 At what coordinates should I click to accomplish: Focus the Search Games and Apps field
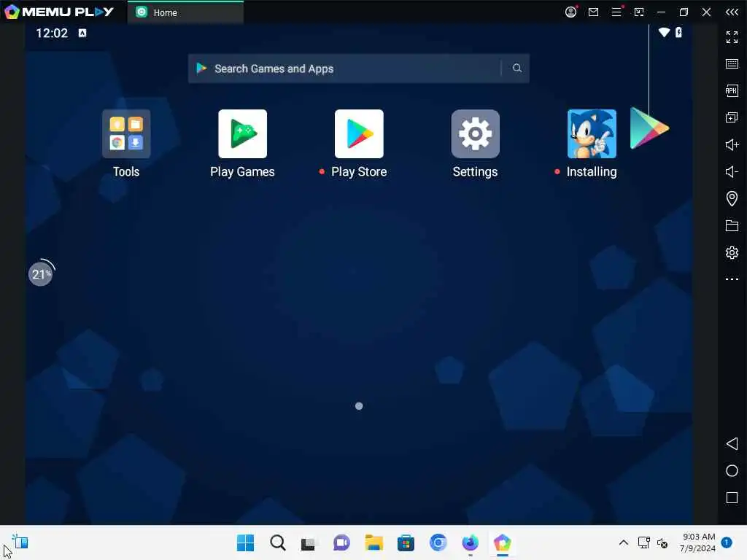tap(358, 68)
